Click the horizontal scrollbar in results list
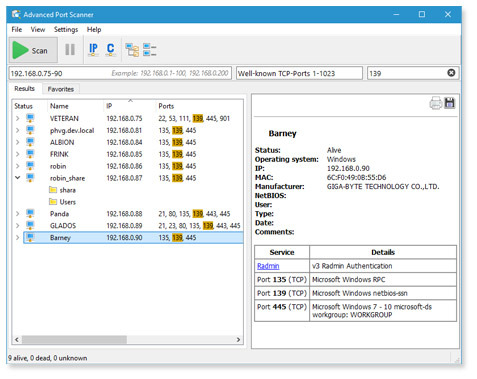477x379 pixels. coord(74,340)
